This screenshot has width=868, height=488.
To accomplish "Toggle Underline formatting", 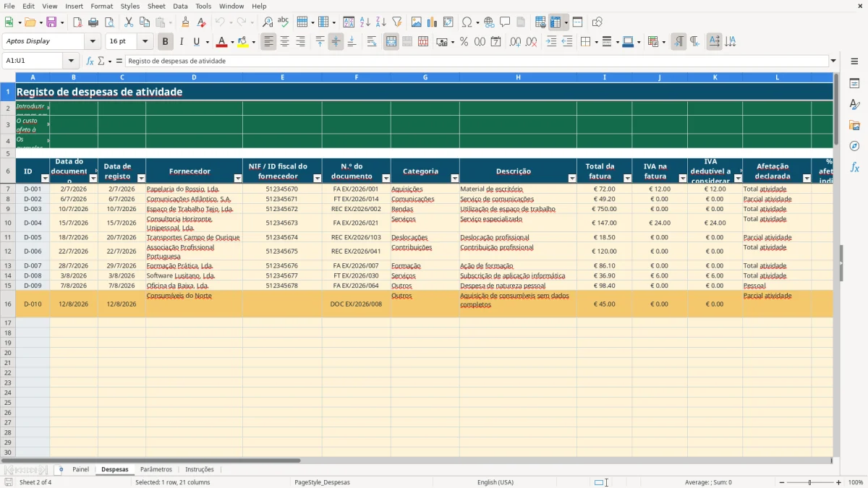I will pyautogui.click(x=197, y=42).
